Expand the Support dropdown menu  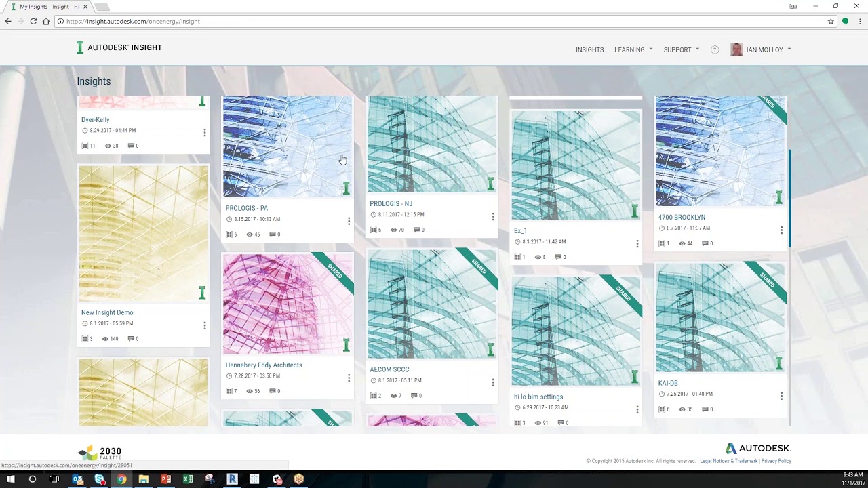(681, 49)
